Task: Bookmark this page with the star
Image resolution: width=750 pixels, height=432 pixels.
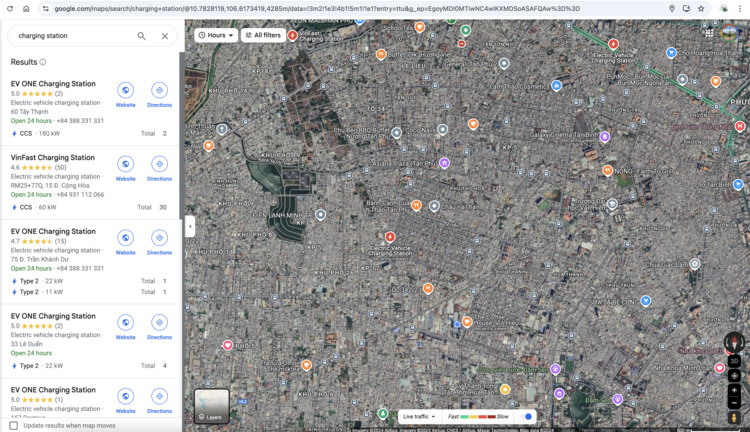Action: point(701,9)
